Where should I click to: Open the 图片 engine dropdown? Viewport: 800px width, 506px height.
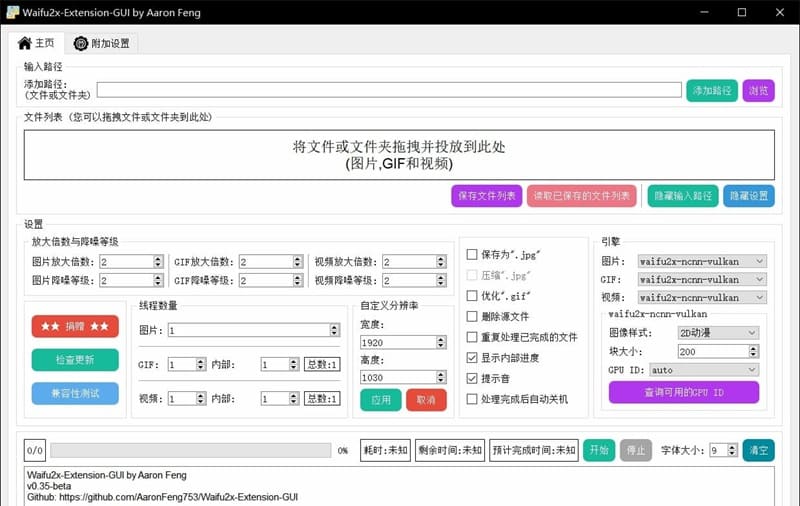[702, 261]
